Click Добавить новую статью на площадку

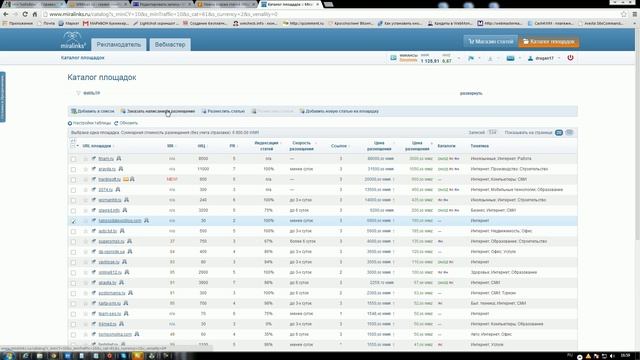[339, 111]
